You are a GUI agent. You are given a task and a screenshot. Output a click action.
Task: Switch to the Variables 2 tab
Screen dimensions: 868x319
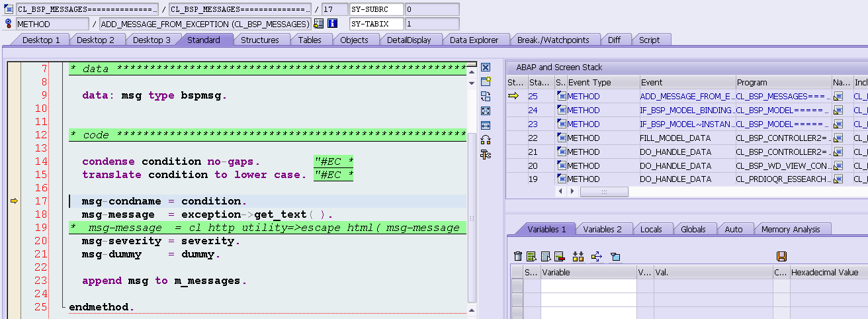(602, 229)
